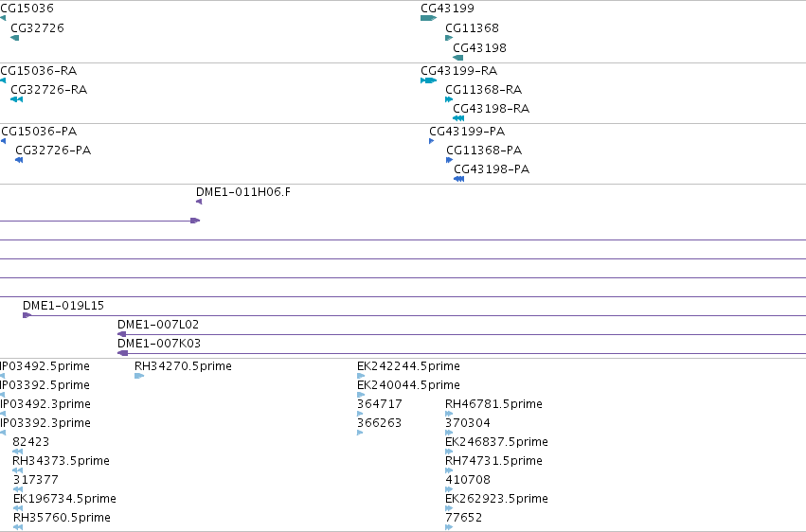Click the DME1-019L15 purple arrowhead
This screenshot has height=532, width=806.
pos(27,315)
